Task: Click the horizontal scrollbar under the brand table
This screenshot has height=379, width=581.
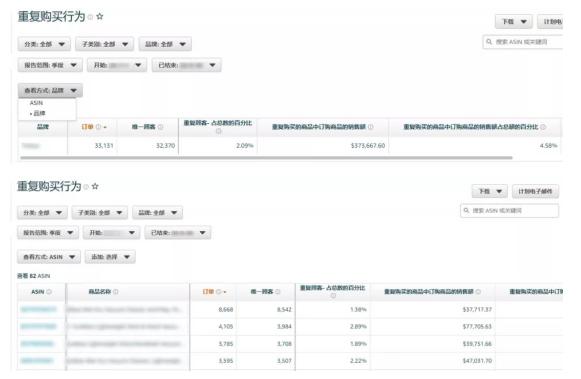Action: [x=266, y=158]
